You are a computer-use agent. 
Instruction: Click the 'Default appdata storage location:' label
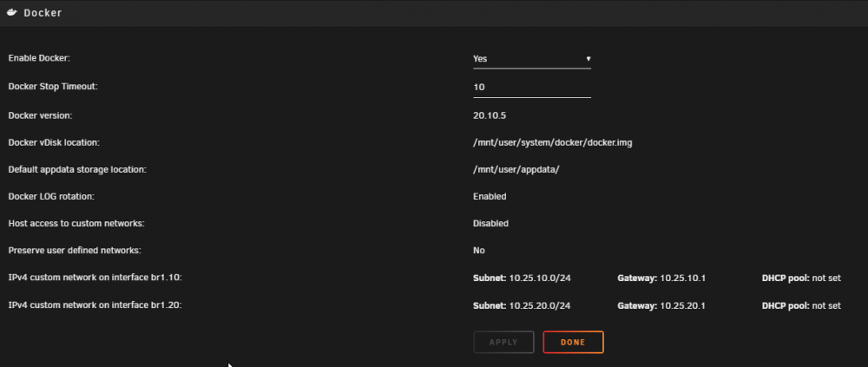(77, 169)
